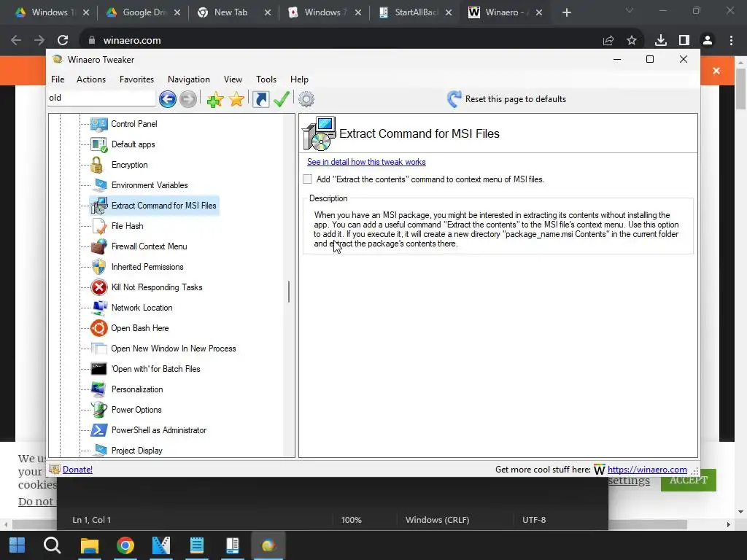
Task: Click the Inherited Permissions shield icon
Action: click(99, 267)
